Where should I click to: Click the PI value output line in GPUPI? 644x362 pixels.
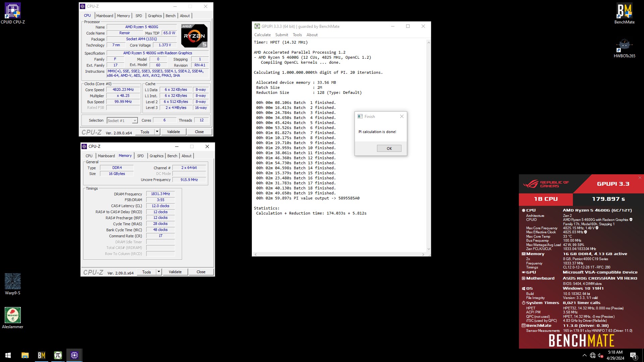click(x=308, y=198)
